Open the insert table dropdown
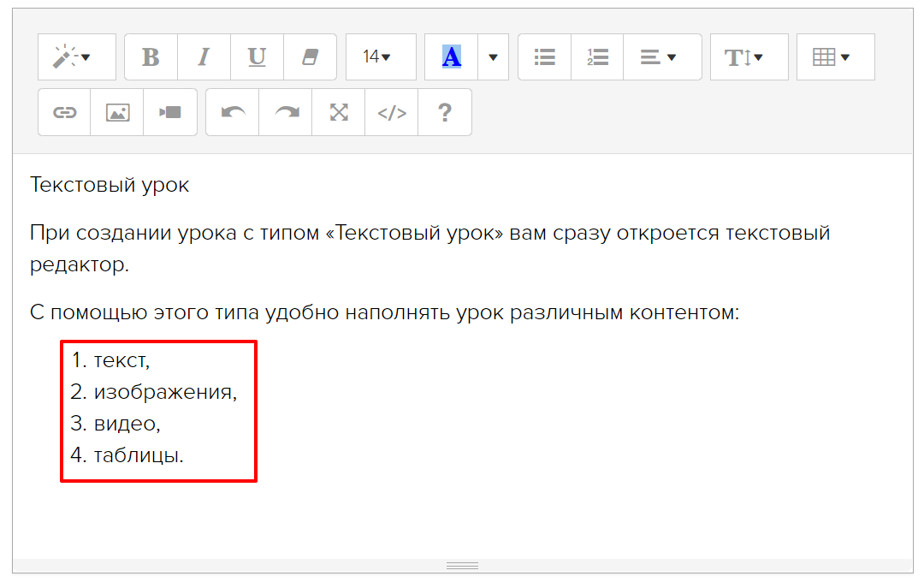 click(835, 57)
